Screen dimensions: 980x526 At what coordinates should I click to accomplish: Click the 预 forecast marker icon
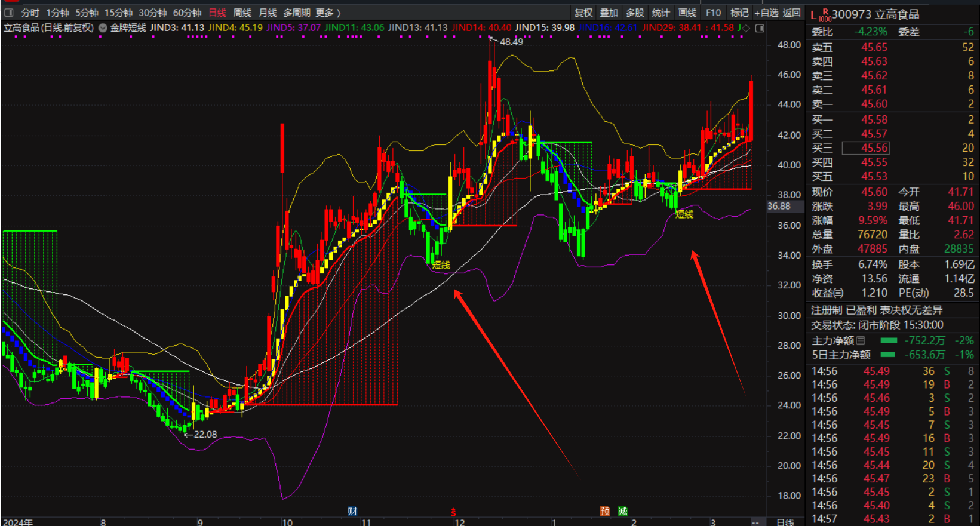coord(605,511)
